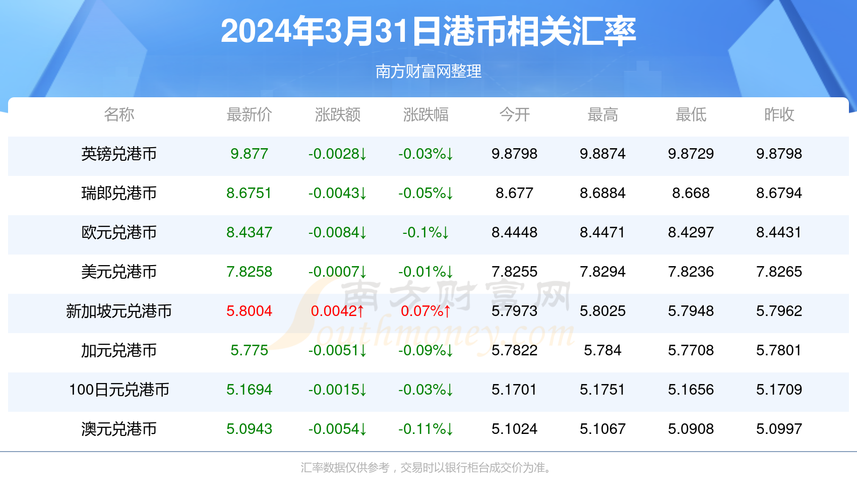
Task: Click latest price 7.8258 for 美元
Action: [x=249, y=272]
